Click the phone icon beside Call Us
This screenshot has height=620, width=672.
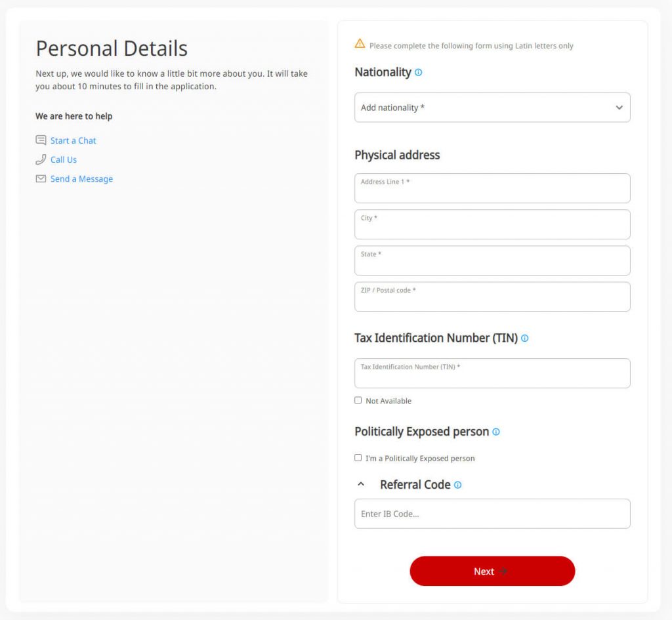[41, 159]
